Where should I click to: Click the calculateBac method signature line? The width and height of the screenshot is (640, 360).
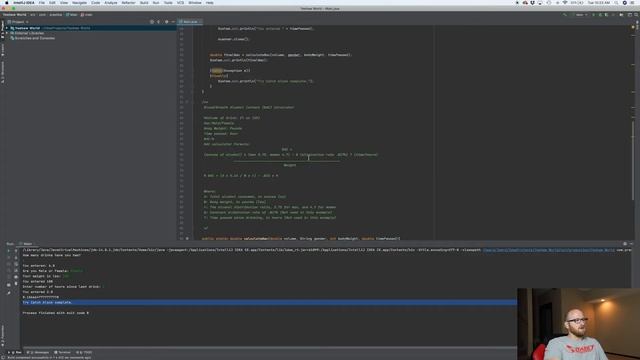pos(301,238)
